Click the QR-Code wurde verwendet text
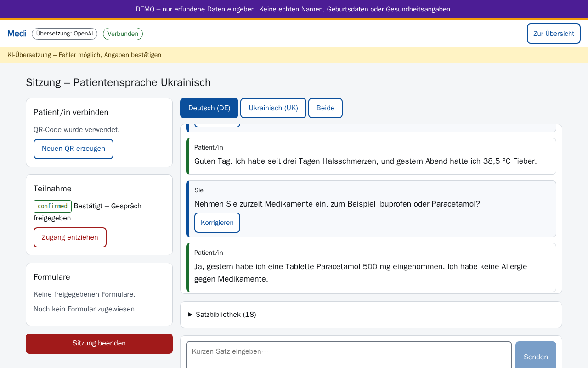588x368 pixels. pos(77,130)
